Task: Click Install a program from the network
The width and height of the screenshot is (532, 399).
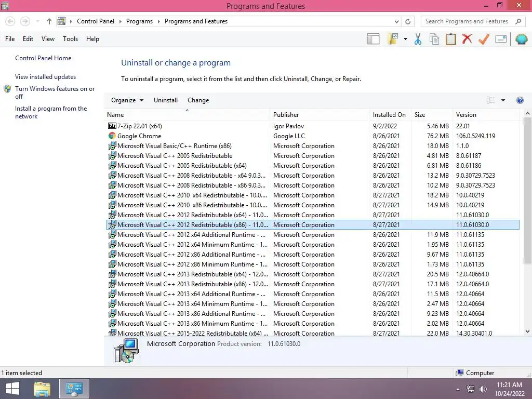Action: tap(51, 112)
